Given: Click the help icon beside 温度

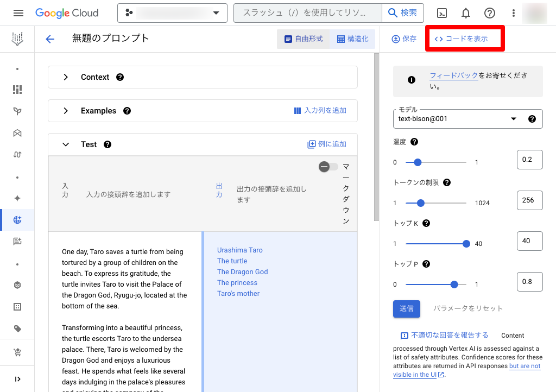Looking at the screenshot, I should click(414, 142).
